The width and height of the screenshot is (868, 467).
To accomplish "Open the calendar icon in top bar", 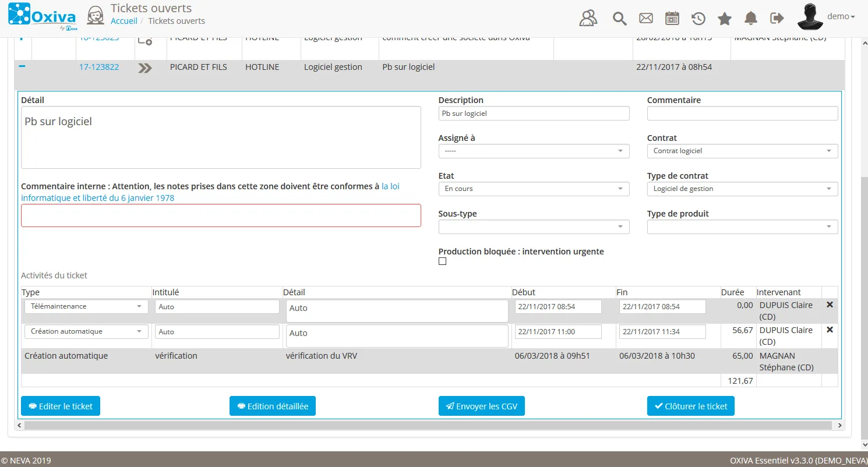I will coord(672,19).
